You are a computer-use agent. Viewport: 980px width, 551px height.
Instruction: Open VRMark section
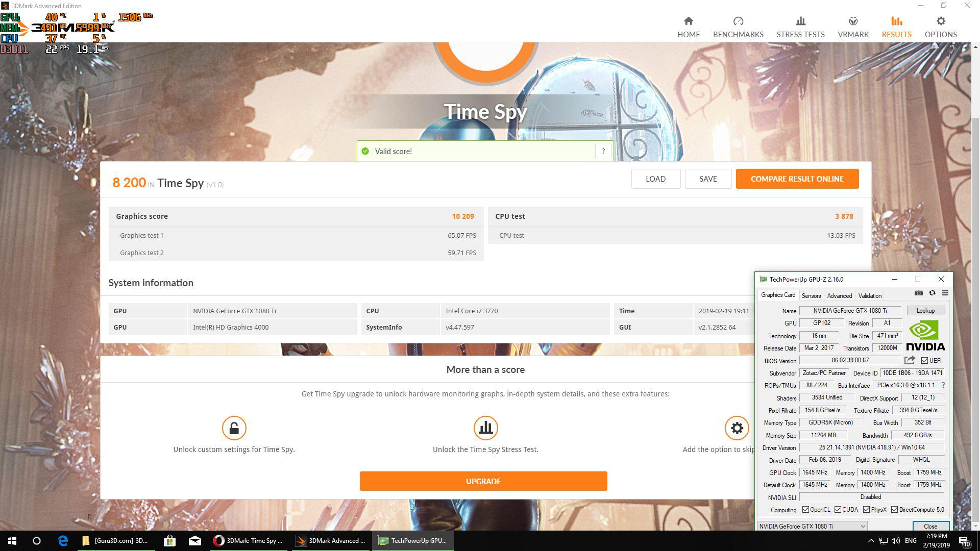(853, 27)
